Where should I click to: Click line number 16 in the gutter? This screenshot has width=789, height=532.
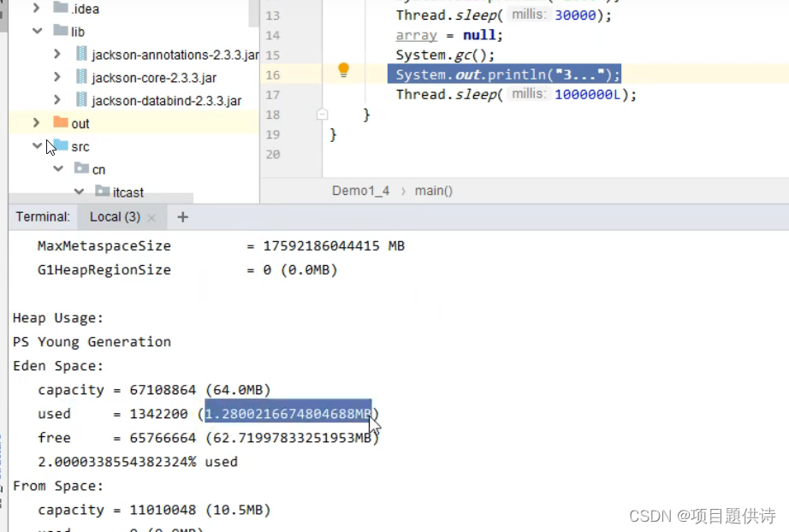pyautogui.click(x=272, y=75)
